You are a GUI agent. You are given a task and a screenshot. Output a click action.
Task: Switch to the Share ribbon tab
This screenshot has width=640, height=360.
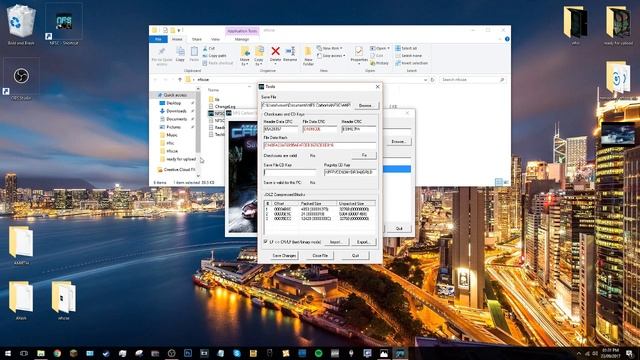(197, 39)
